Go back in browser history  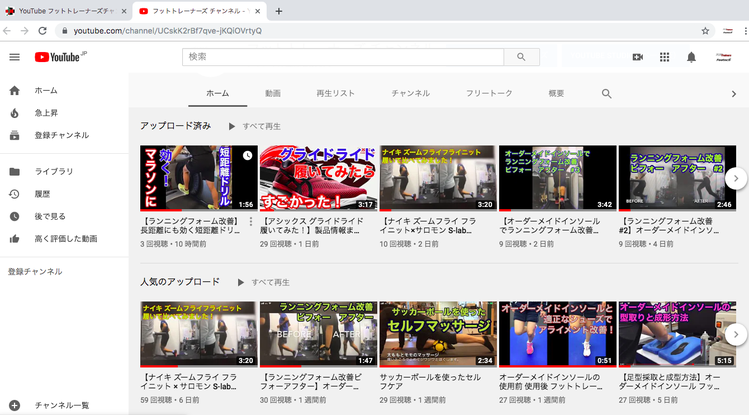click(x=7, y=31)
